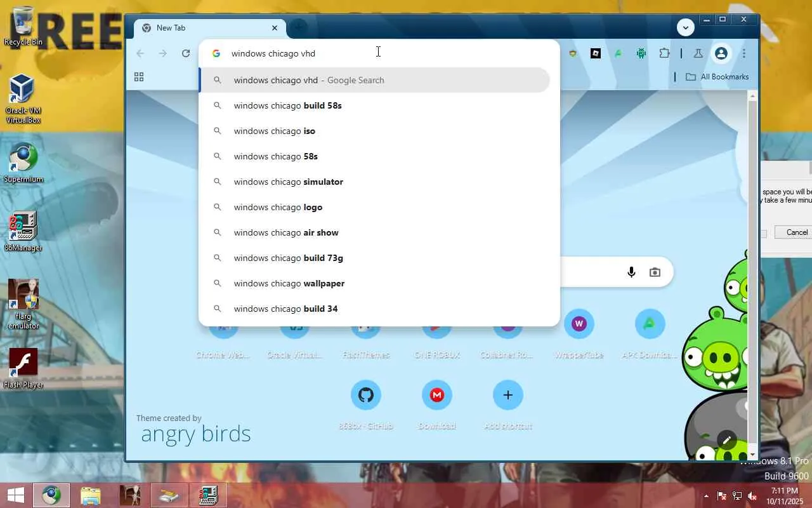The width and height of the screenshot is (812, 508).
Task: Go forward using the forward arrow
Action: pyautogui.click(x=163, y=53)
